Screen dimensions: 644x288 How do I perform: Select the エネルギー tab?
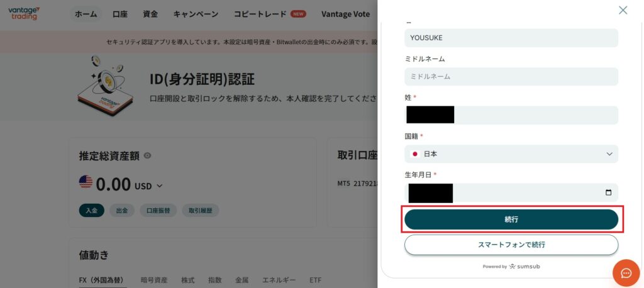coord(279,280)
